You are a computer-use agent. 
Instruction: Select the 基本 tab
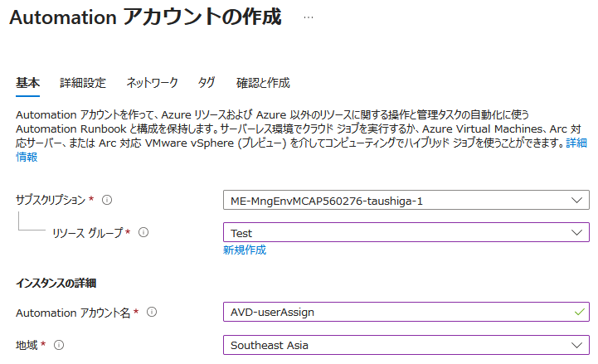[x=27, y=83]
